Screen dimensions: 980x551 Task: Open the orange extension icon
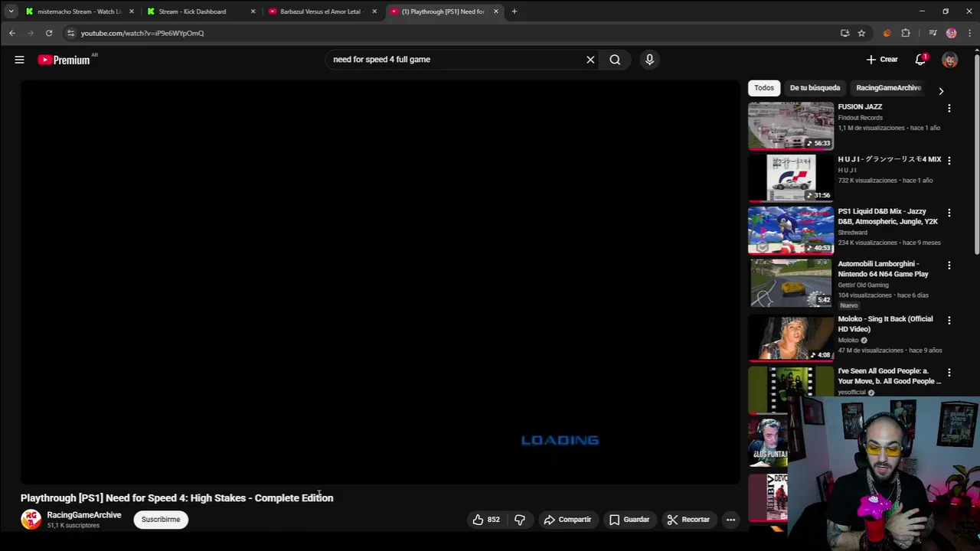point(887,33)
